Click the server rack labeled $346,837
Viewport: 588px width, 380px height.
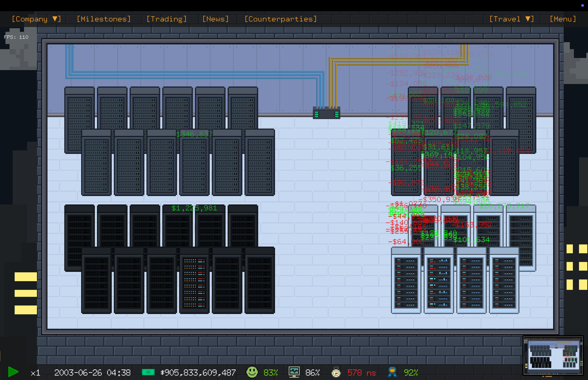click(195, 162)
